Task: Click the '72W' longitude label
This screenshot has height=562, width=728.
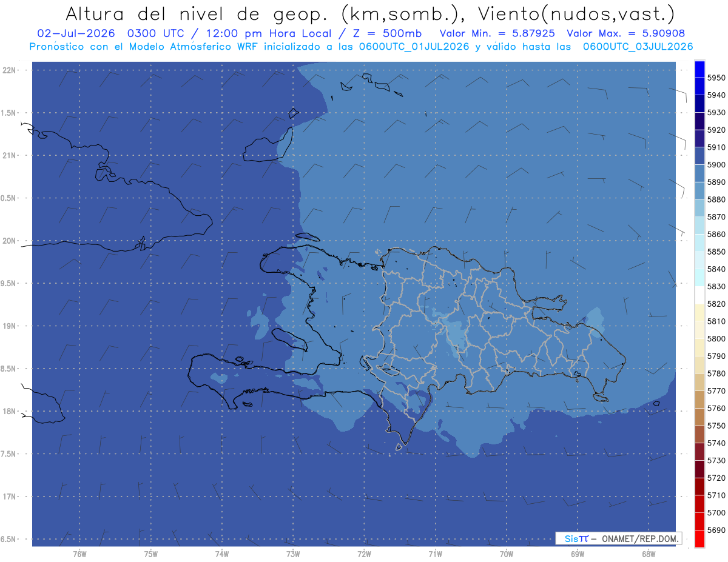Action: pyautogui.click(x=364, y=554)
